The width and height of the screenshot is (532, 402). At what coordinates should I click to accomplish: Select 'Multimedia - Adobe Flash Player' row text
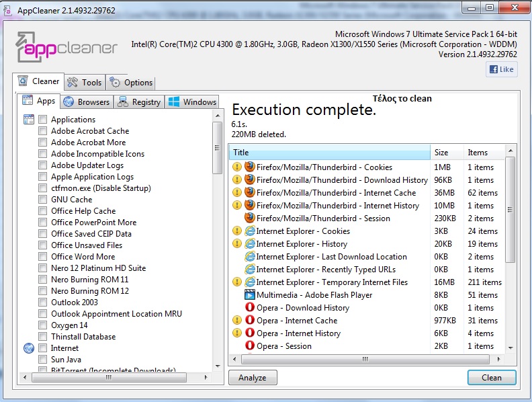click(314, 294)
